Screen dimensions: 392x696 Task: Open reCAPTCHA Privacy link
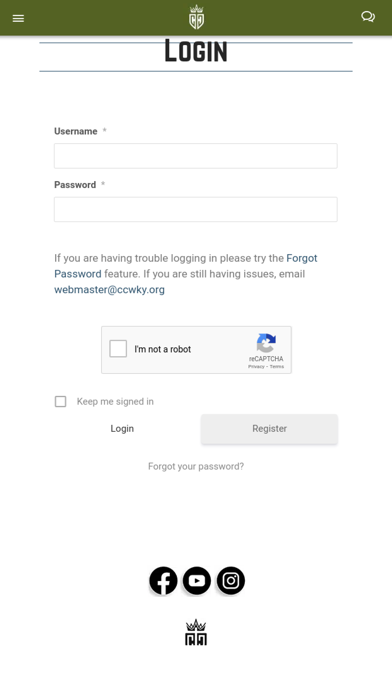pos(256,367)
